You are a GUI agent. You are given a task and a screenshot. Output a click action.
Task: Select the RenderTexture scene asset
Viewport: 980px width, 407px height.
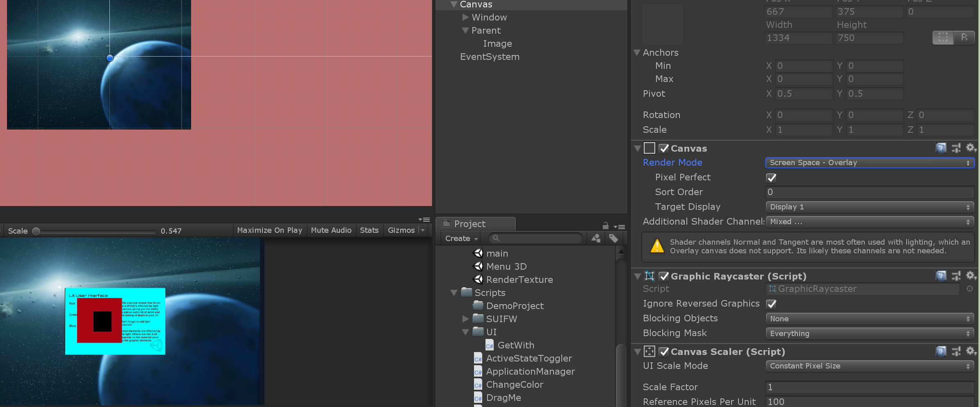tap(513, 280)
